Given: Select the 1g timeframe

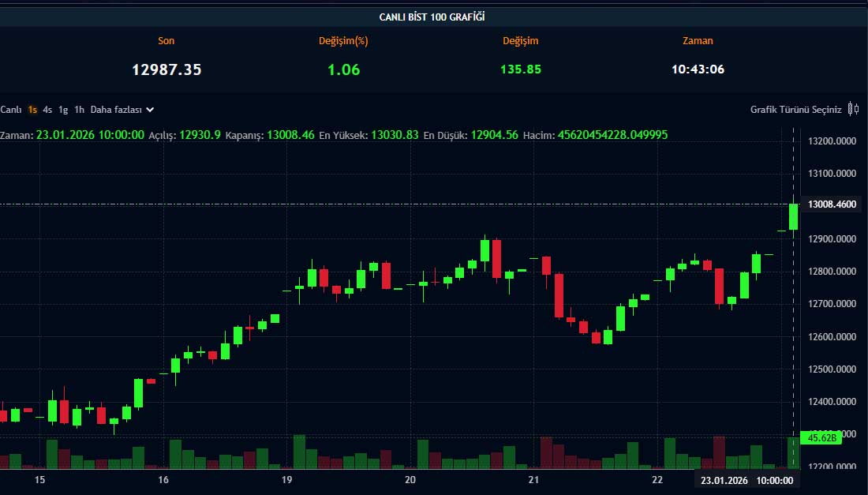Looking at the screenshot, I should point(62,110).
